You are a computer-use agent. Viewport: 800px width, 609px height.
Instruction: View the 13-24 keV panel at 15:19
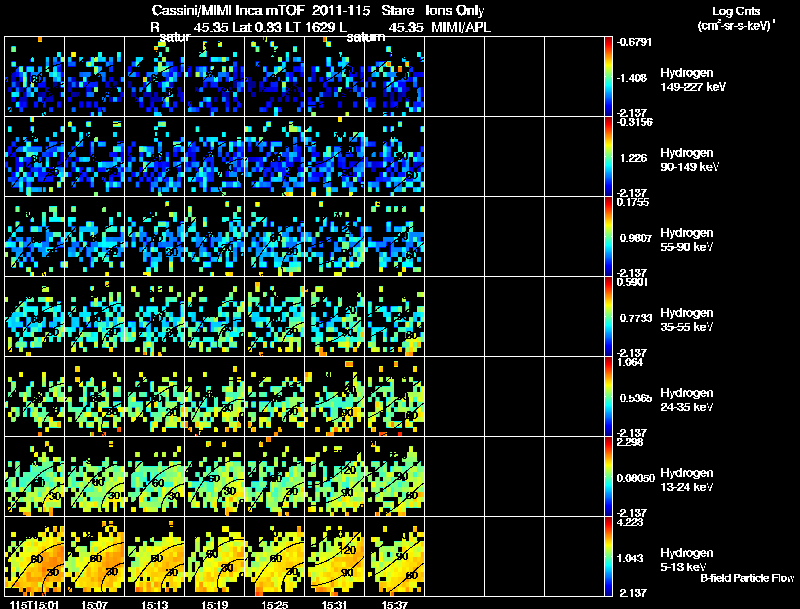pyautogui.click(x=214, y=477)
